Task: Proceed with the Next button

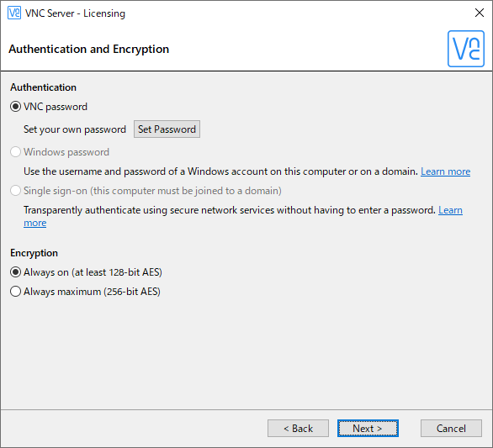Action: click(368, 428)
